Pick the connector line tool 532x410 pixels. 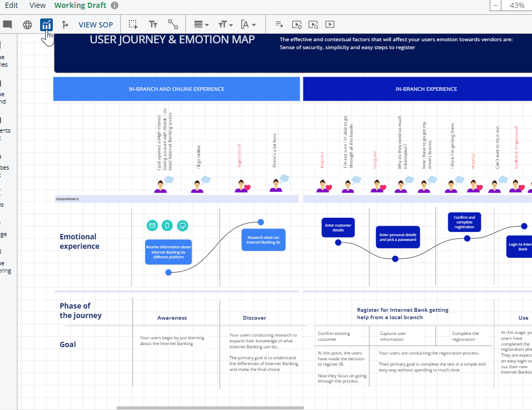point(173,24)
